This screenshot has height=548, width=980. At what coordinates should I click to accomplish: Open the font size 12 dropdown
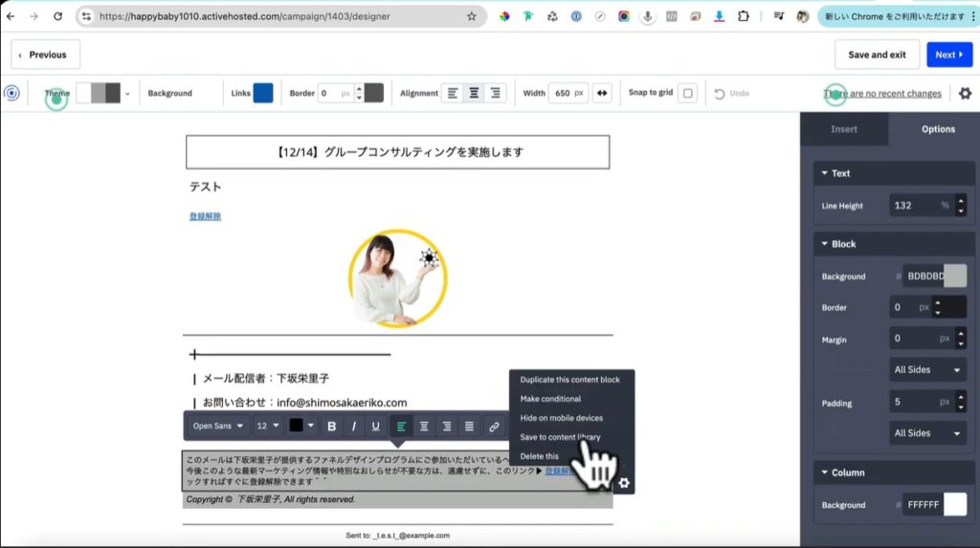click(x=268, y=427)
